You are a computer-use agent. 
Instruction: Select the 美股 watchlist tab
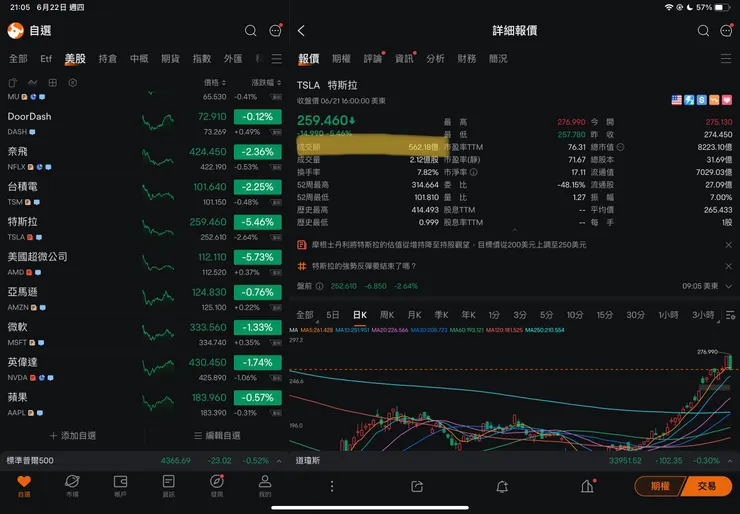(75, 59)
